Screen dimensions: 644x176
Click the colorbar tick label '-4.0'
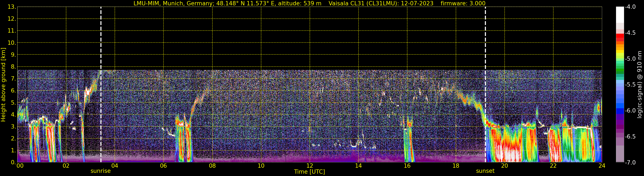coord(630,7)
